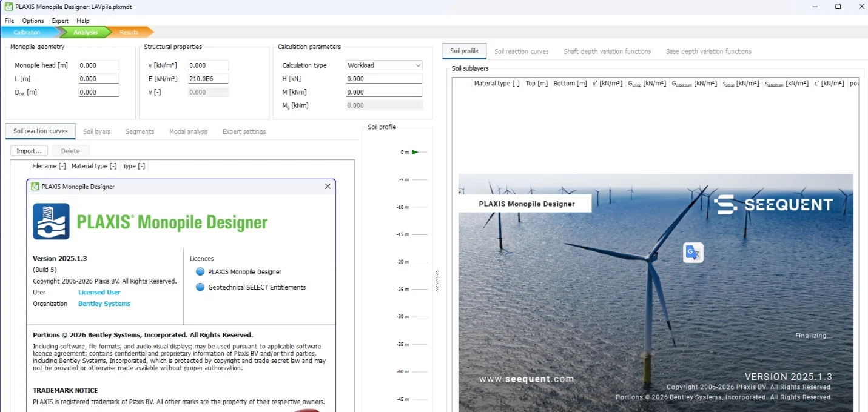Click the small icon in About dialog title bar
Image resolution: width=868 pixels, height=412 pixels.
[35, 187]
